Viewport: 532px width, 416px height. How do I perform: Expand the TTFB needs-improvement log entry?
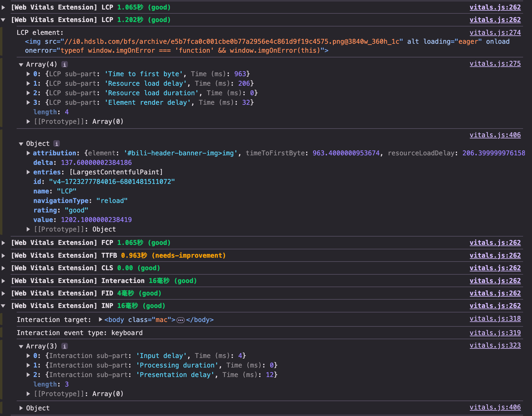click(x=3, y=256)
